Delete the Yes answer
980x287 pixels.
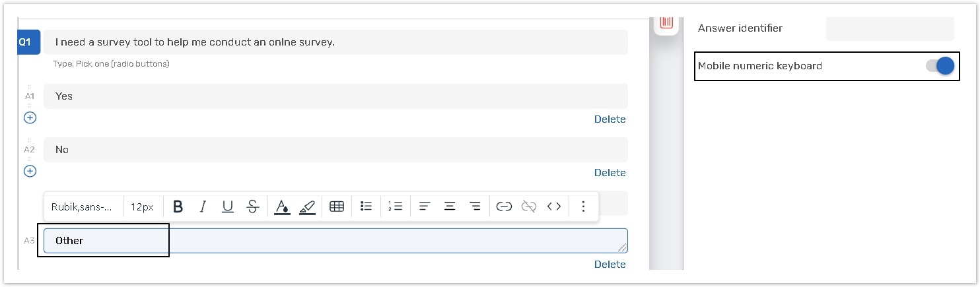(610, 119)
